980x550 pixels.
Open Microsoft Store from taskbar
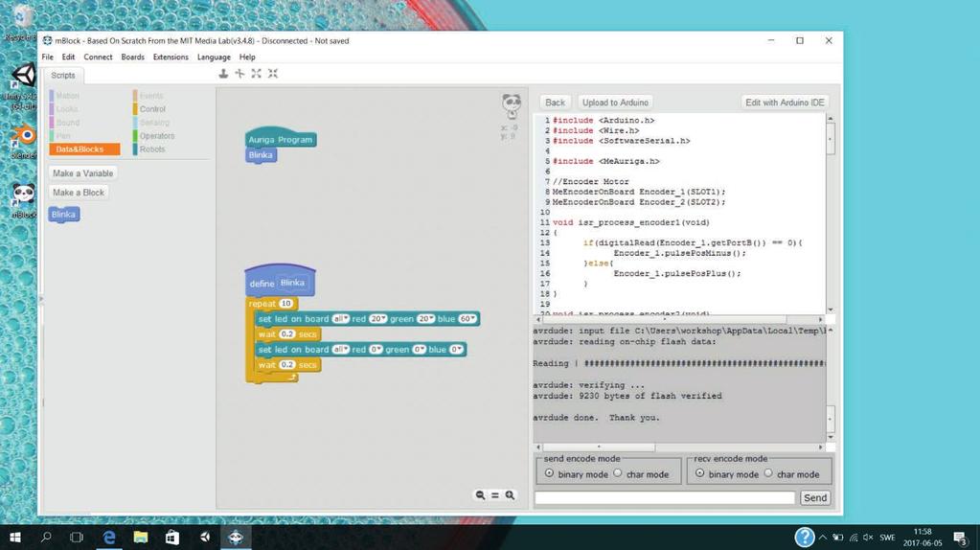pyautogui.click(x=171, y=537)
